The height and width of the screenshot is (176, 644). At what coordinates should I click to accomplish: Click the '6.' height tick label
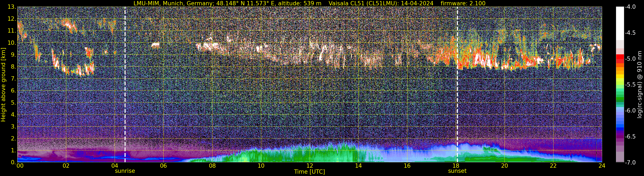(13, 91)
